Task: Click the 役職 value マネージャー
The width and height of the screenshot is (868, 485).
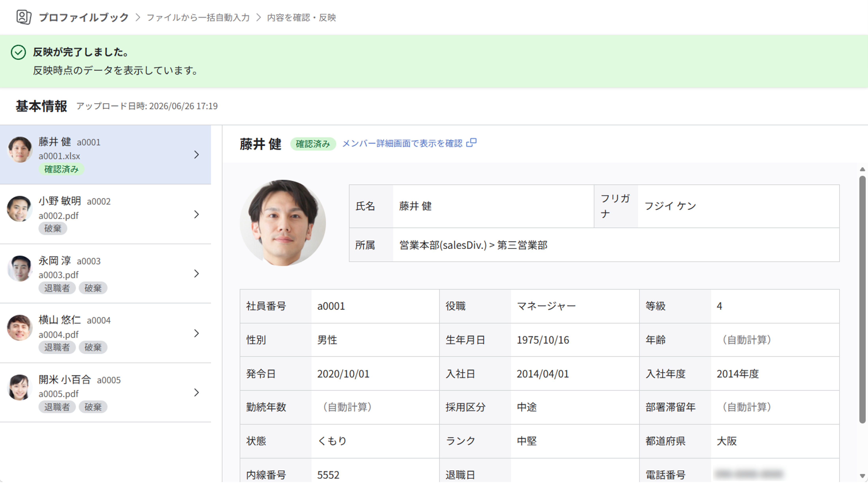Action: tap(546, 306)
